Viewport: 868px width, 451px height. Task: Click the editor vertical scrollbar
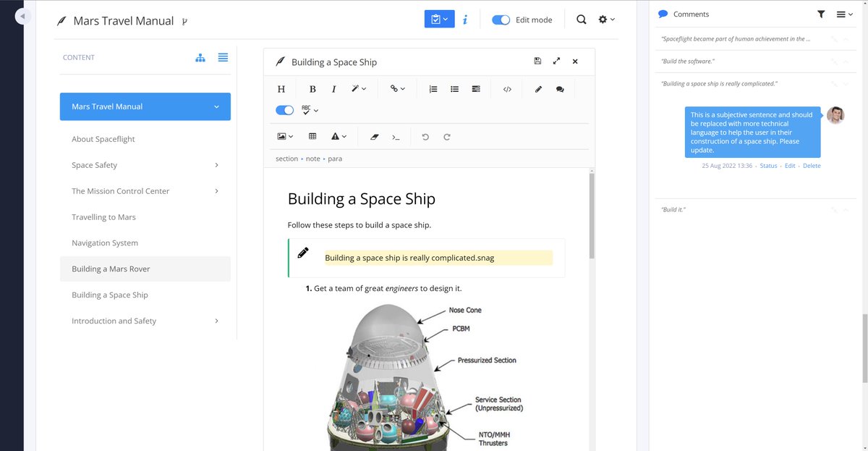(592, 216)
